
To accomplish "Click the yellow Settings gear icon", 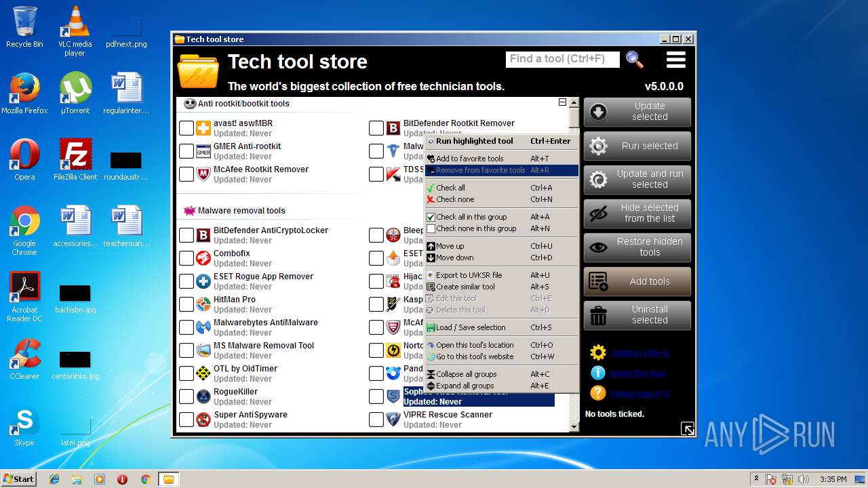I will (597, 352).
